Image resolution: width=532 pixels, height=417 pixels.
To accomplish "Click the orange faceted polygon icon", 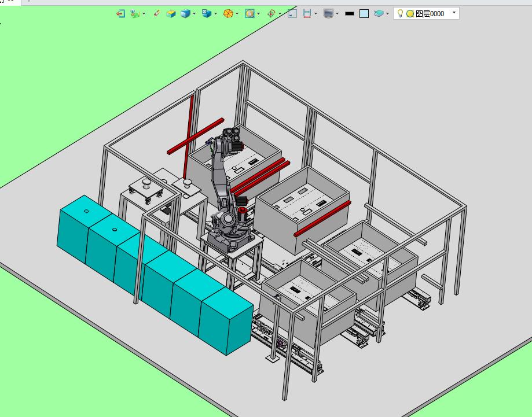I will tap(228, 13).
